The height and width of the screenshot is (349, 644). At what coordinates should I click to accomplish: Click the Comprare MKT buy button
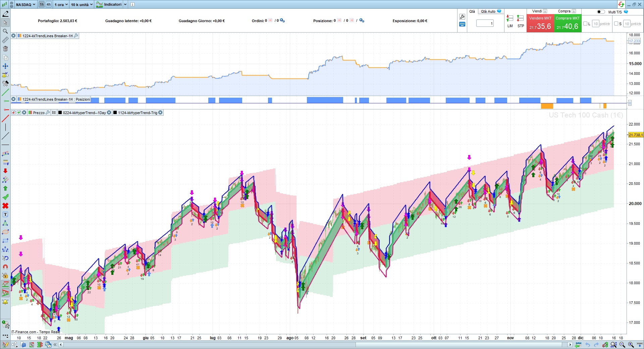click(568, 23)
